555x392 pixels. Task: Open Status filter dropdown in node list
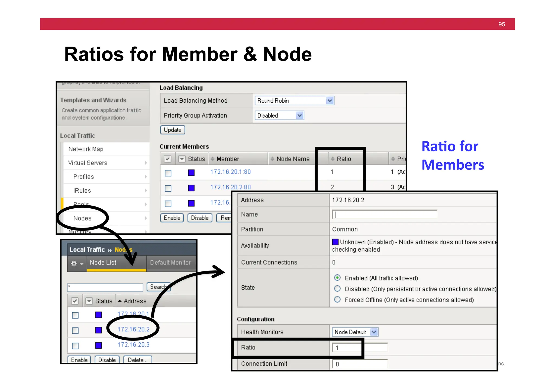click(89, 301)
